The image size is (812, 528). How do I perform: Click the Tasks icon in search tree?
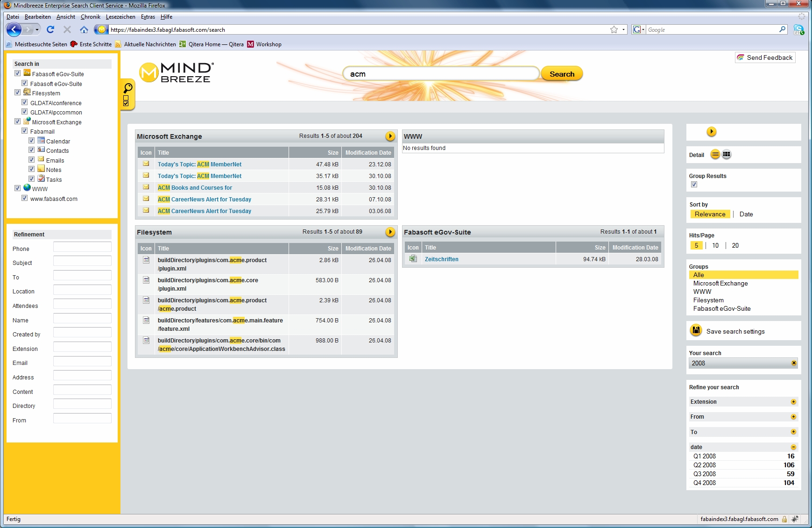coord(41,178)
